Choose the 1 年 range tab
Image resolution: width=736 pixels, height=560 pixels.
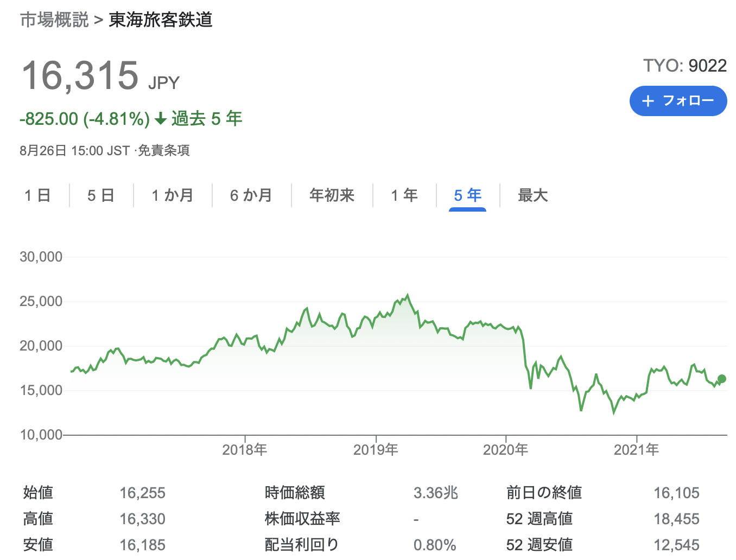click(404, 195)
